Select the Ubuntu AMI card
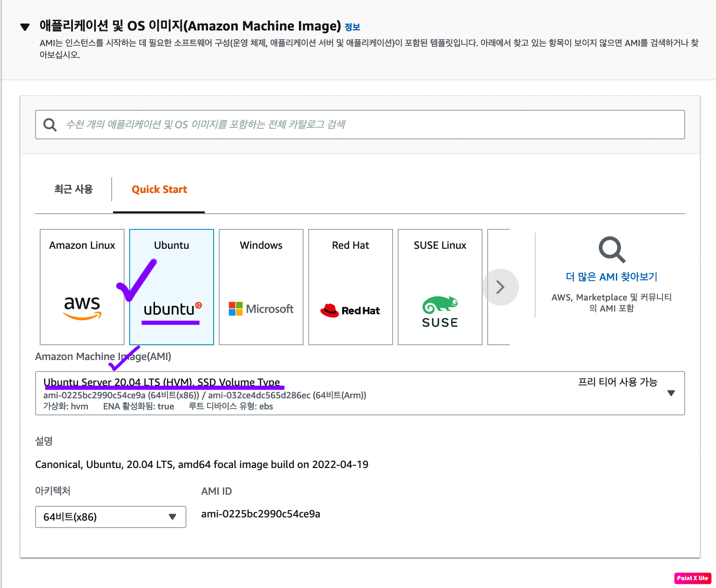Screen dimensions: 716x588 (172, 287)
